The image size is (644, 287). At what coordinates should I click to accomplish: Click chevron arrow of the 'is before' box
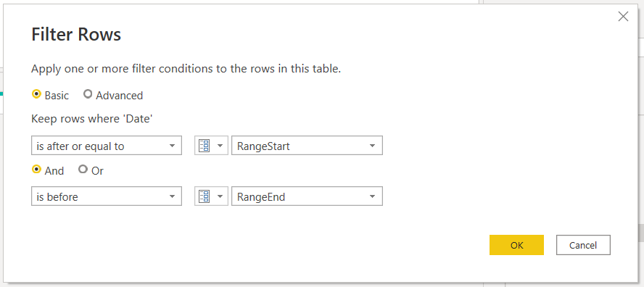[x=173, y=197]
